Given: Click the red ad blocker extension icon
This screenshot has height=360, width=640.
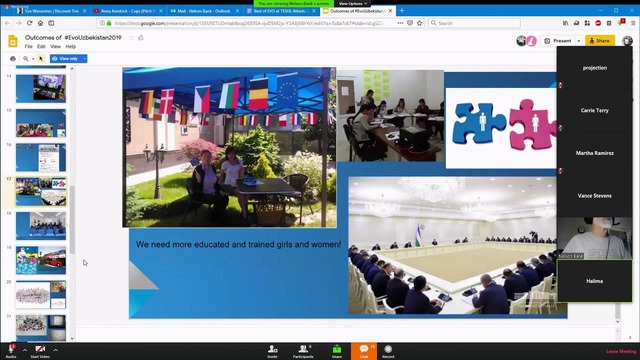Looking at the screenshot, I should [598, 23].
